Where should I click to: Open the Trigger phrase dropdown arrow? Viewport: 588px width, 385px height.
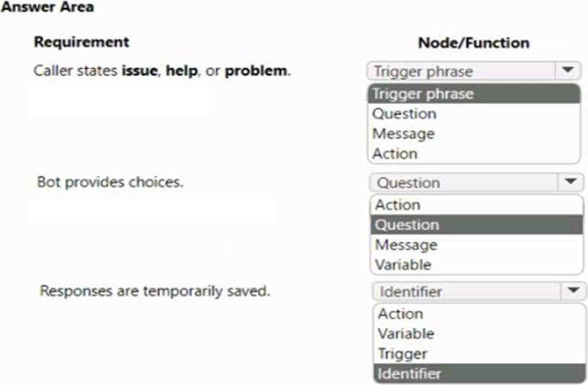(x=567, y=71)
